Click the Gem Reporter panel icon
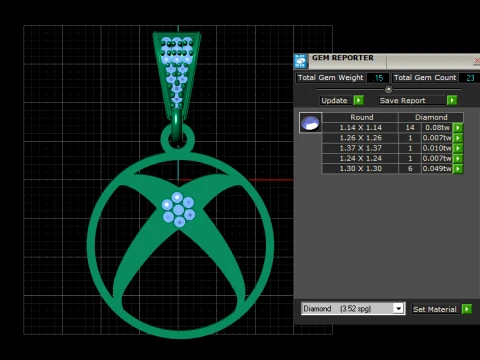 tap(301, 61)
